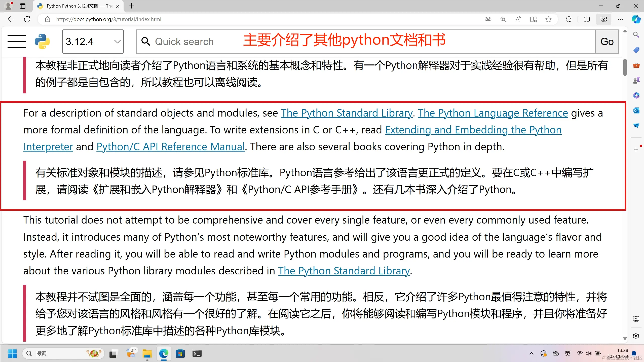Click the vertical page scrollbar thumb

(625, 67)
